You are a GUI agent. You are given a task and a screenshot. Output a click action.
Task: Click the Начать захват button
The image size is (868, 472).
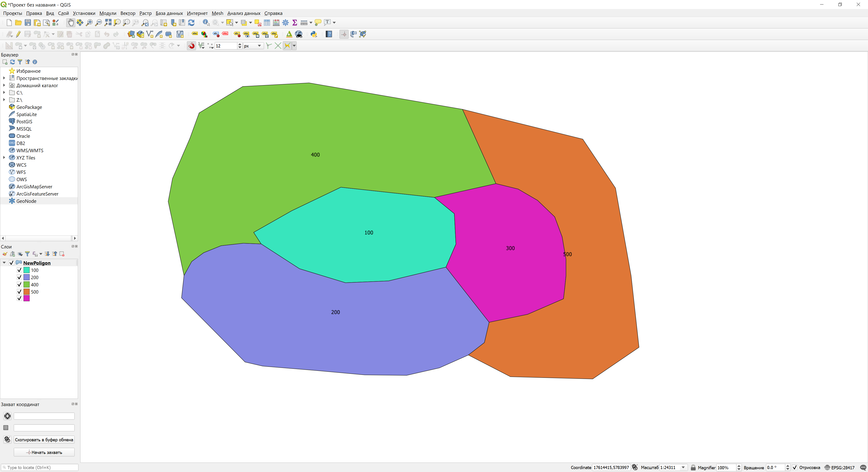pos(44,452)
